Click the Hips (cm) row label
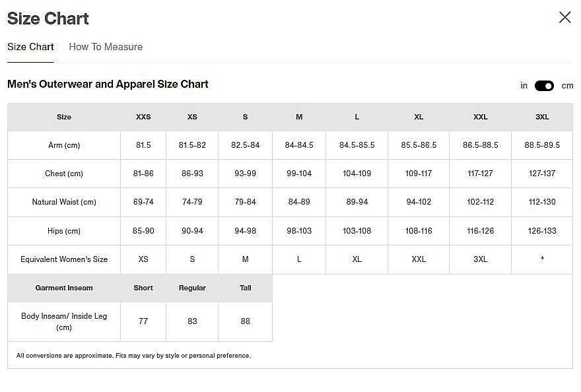The height and width of the screenshot is (392, 581). tap(64, 231)
